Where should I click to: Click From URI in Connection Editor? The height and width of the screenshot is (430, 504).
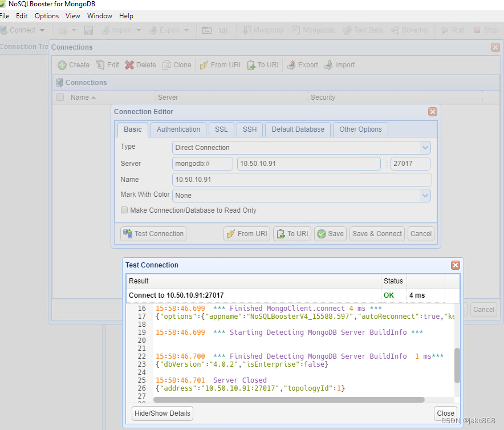point(247,234)
